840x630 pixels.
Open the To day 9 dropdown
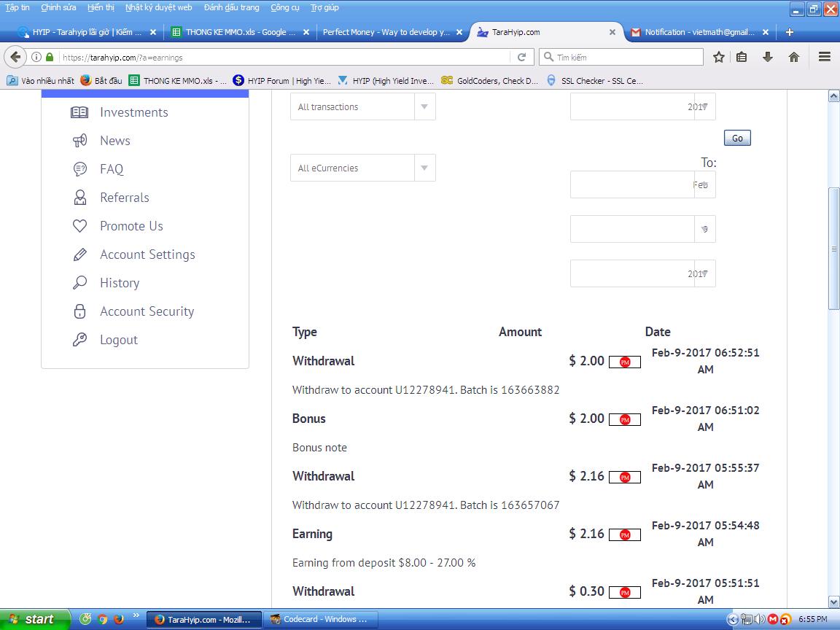point(643,229)
